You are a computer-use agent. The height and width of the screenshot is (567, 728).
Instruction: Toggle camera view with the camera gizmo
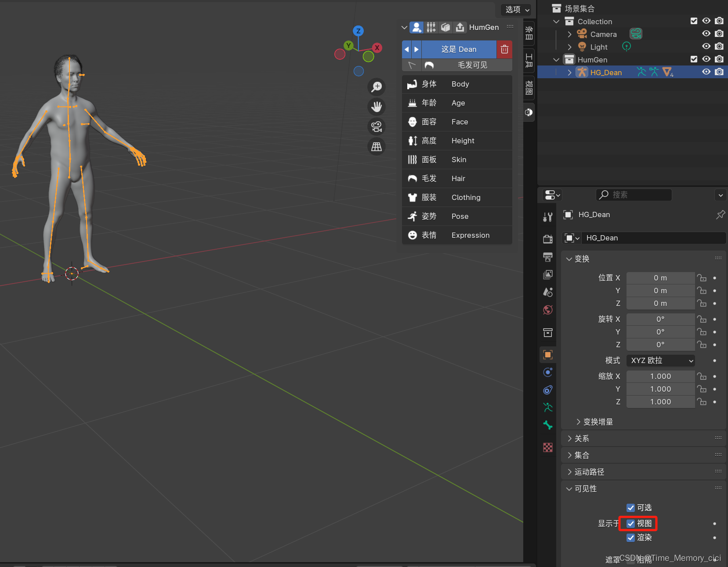point(377,127)
